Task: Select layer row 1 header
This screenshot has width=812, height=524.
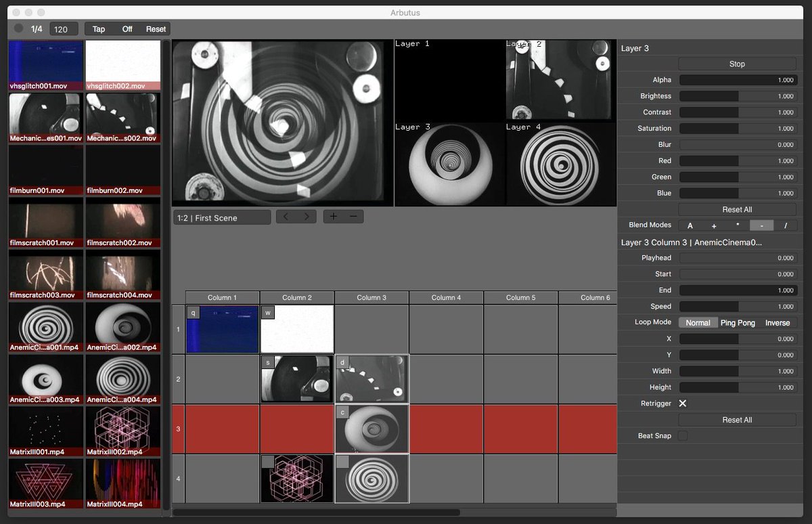Action: [179, 329]
